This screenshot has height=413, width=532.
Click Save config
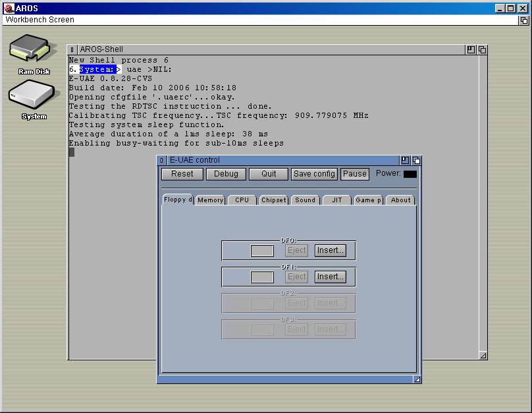(314, 174)
